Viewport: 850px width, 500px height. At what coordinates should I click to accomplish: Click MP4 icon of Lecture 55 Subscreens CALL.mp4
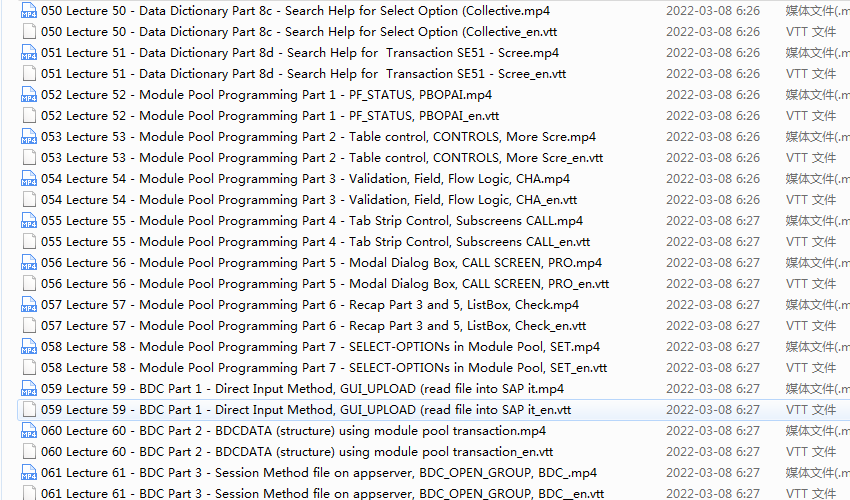click(29, 221)
